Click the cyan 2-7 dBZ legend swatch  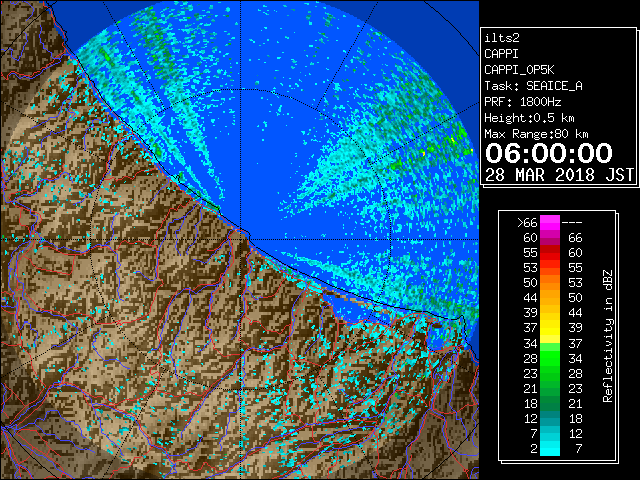pos(550,448)
